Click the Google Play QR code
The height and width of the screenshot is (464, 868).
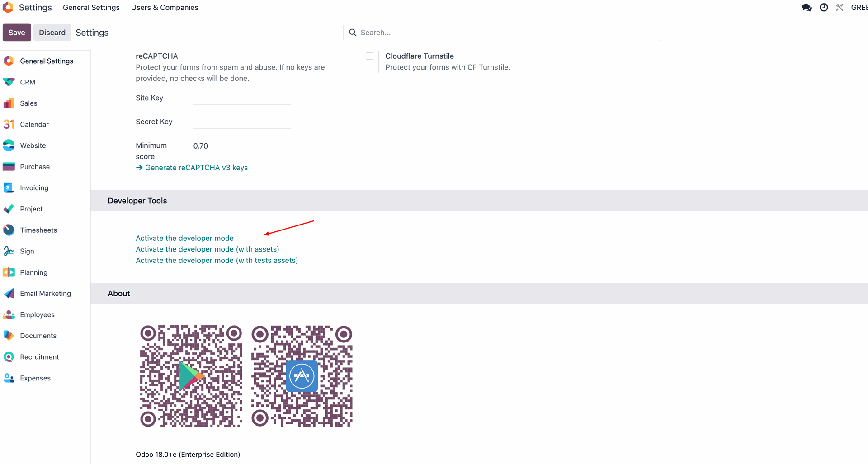tap(191, 376)
